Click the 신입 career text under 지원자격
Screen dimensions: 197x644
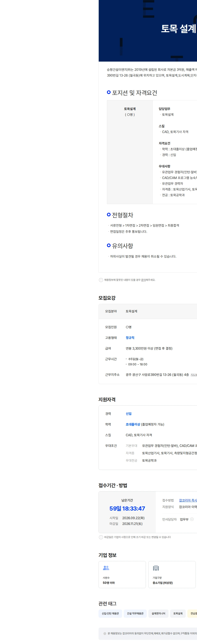[128, 413]
